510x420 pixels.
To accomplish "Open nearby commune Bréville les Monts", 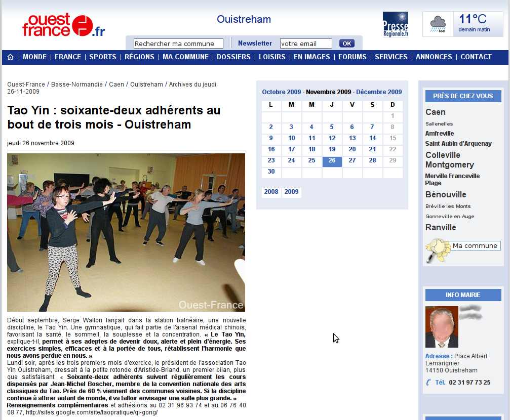I will click(448, 206).
